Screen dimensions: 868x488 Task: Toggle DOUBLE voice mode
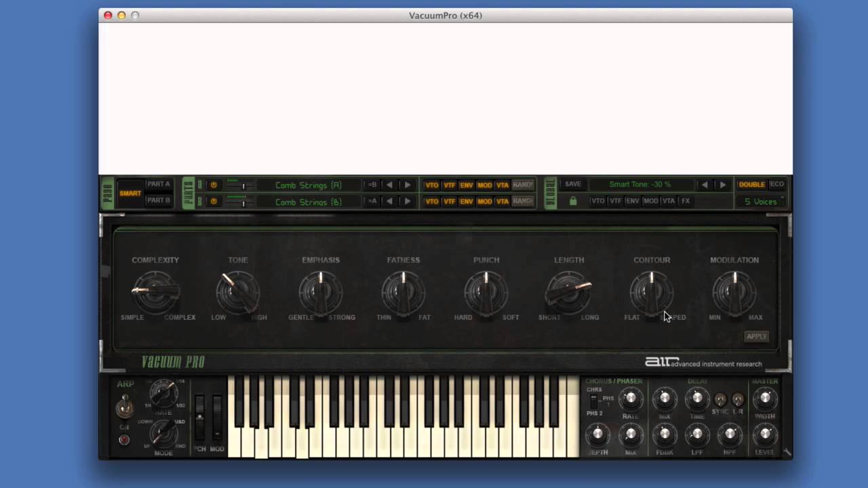click(x=751, y=184)
